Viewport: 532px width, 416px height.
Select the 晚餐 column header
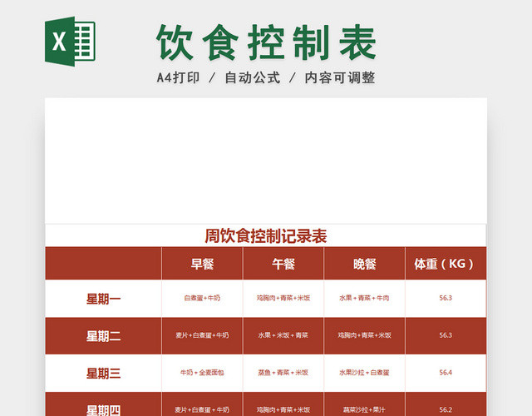(x=365, y=264)
